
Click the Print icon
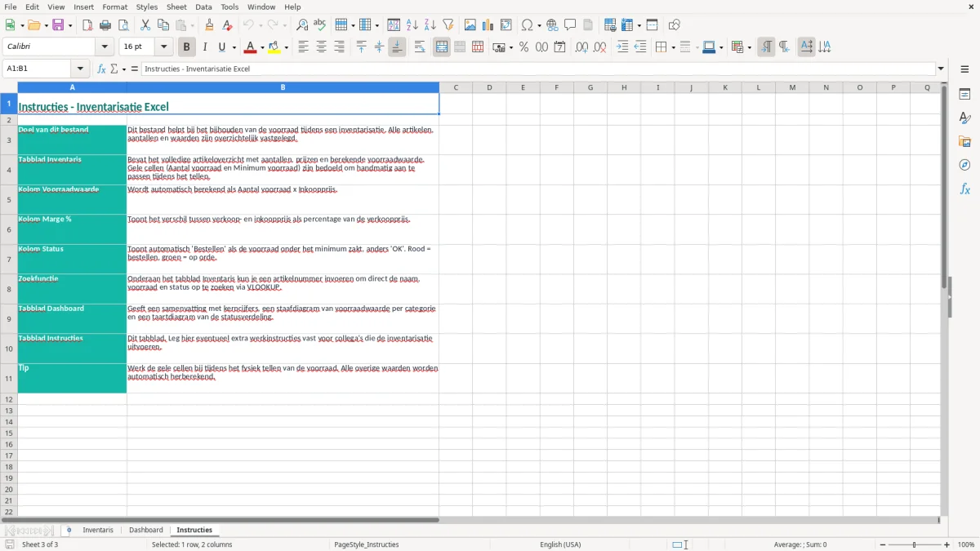click(x=105, y=25)
